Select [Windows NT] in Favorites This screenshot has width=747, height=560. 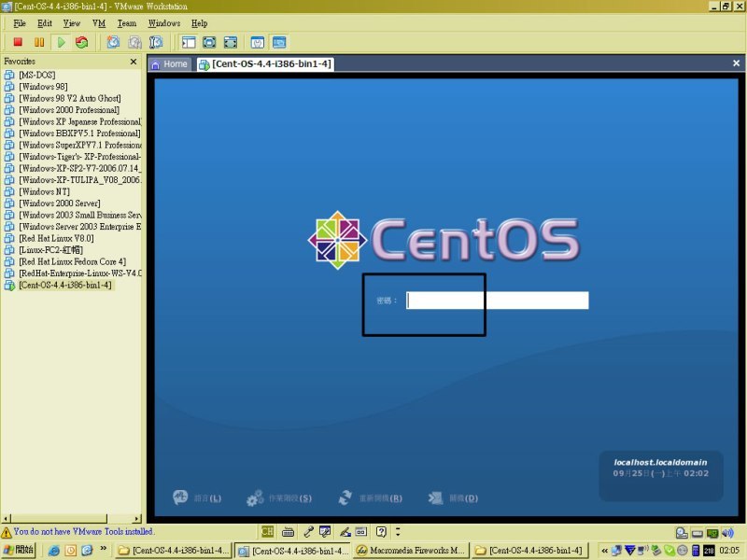44,191
